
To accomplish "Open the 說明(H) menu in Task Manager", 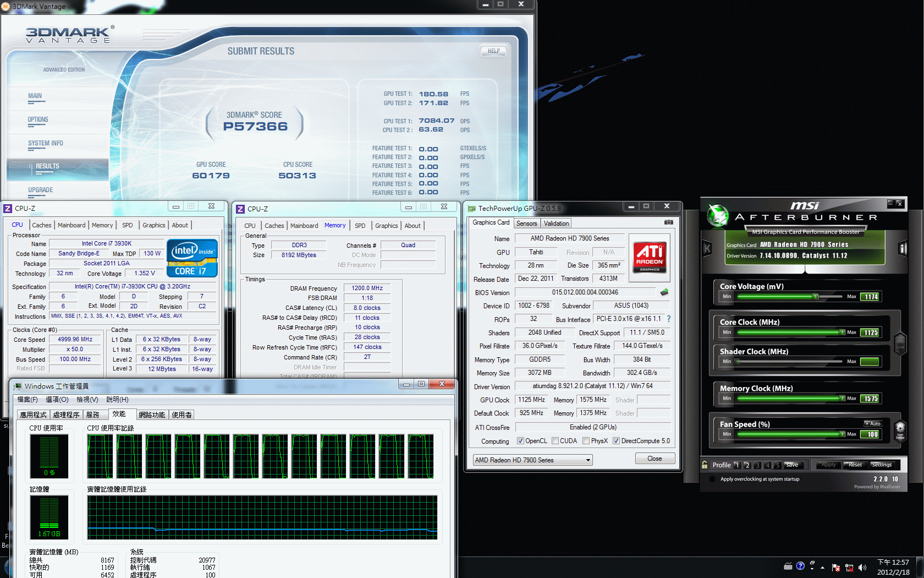I will pos(117,400).
